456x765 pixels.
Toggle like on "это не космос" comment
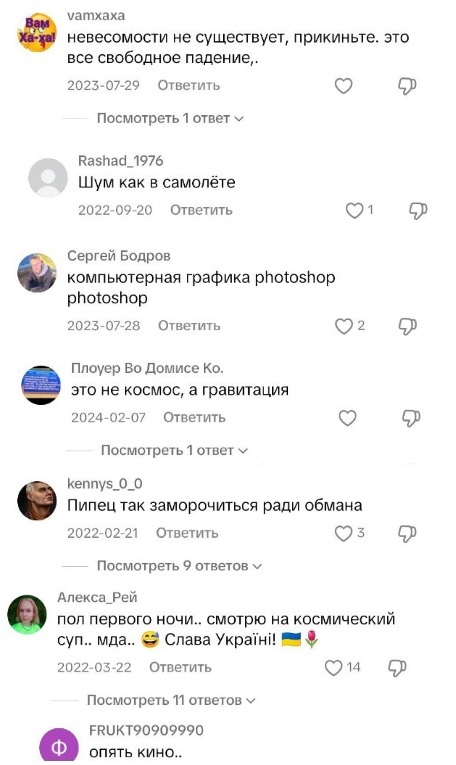coord(347,418)
